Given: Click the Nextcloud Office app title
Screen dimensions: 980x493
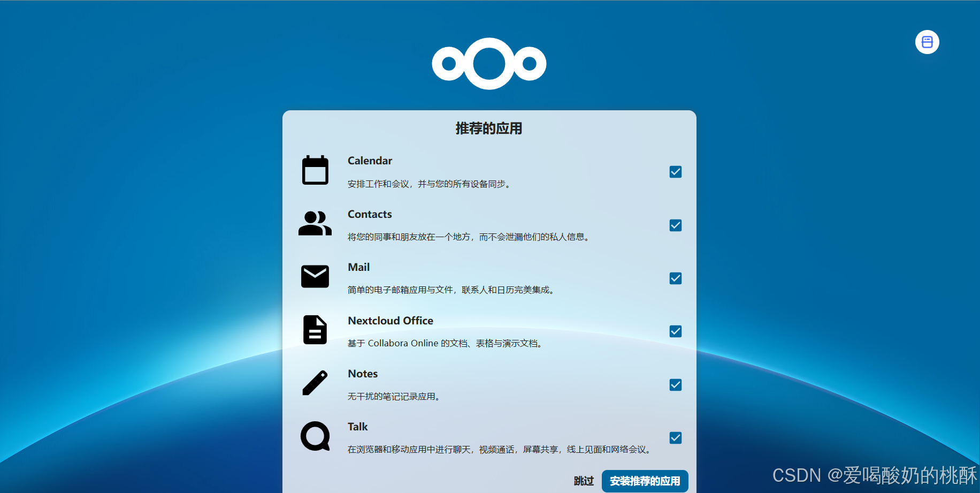Looking at the screenshot, I should pyautogui.click(x=391, y=321).
